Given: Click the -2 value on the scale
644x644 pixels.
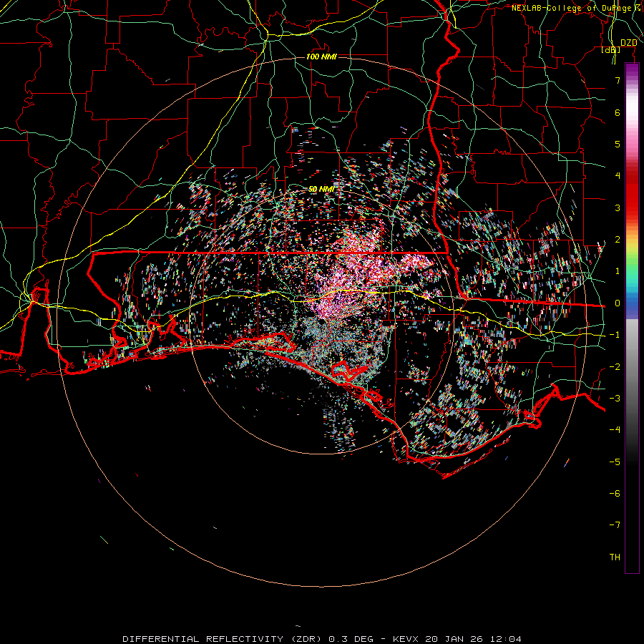Looking at the screenshot, I should pyautogui.click(x=615, y=367).
